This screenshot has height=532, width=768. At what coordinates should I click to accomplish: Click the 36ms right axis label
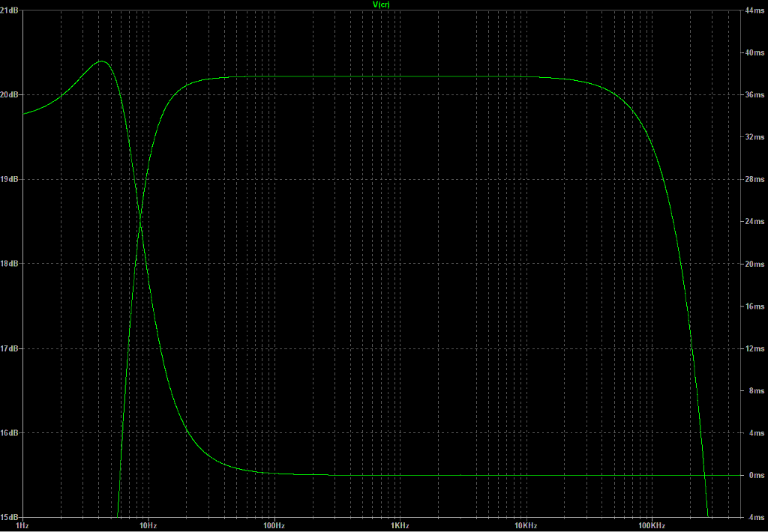(755, 94)
